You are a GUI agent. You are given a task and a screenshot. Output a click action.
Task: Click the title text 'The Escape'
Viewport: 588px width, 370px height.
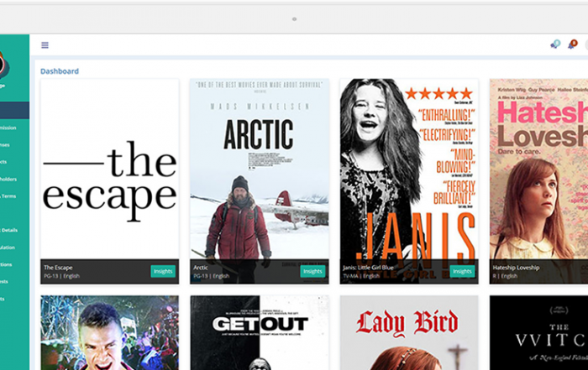58,268
